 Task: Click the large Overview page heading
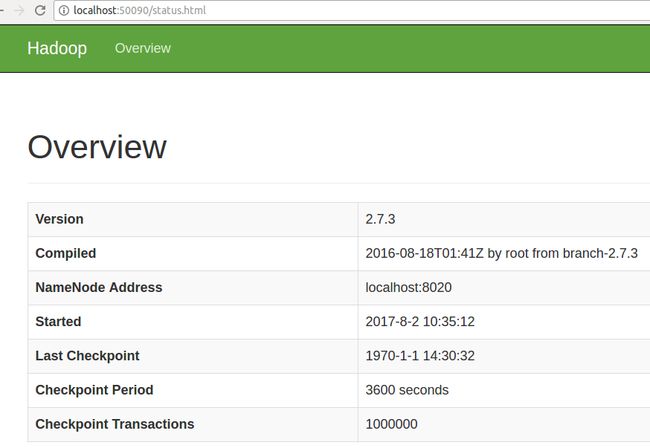[x=97, y=147]
